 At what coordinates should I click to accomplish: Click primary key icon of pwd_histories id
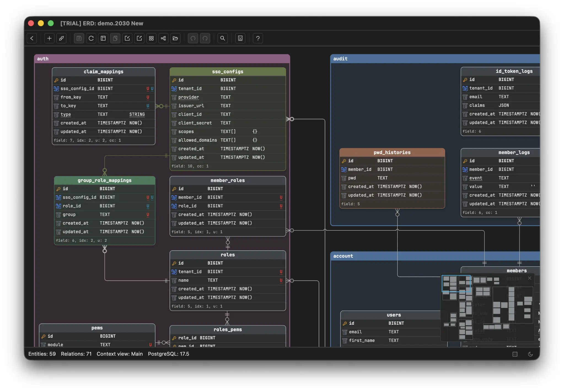point(344,161)
